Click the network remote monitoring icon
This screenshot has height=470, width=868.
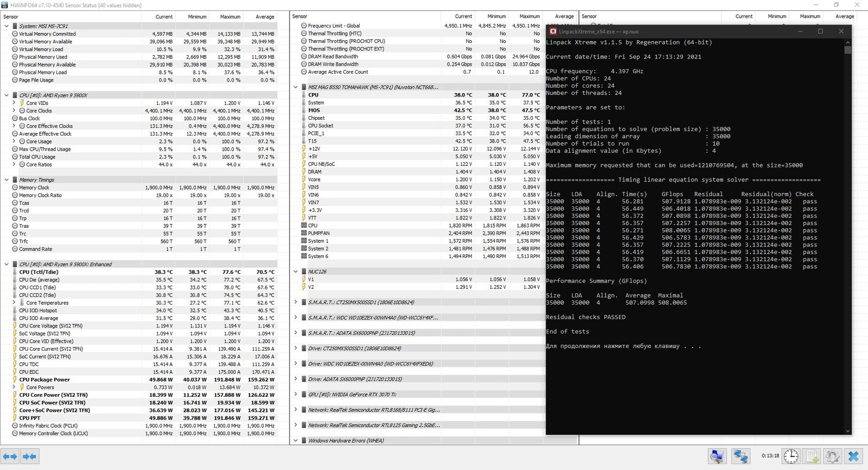pos(741,456)
